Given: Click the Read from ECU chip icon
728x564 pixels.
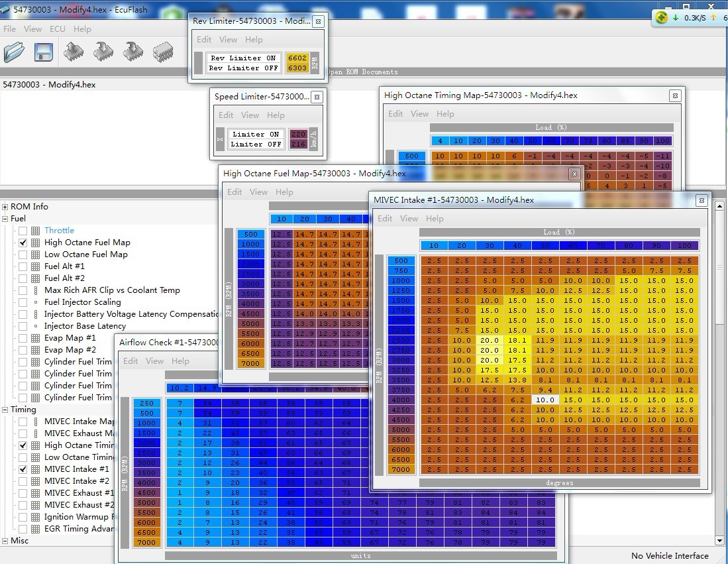Looking at the screenshot, I should (74, 52).
